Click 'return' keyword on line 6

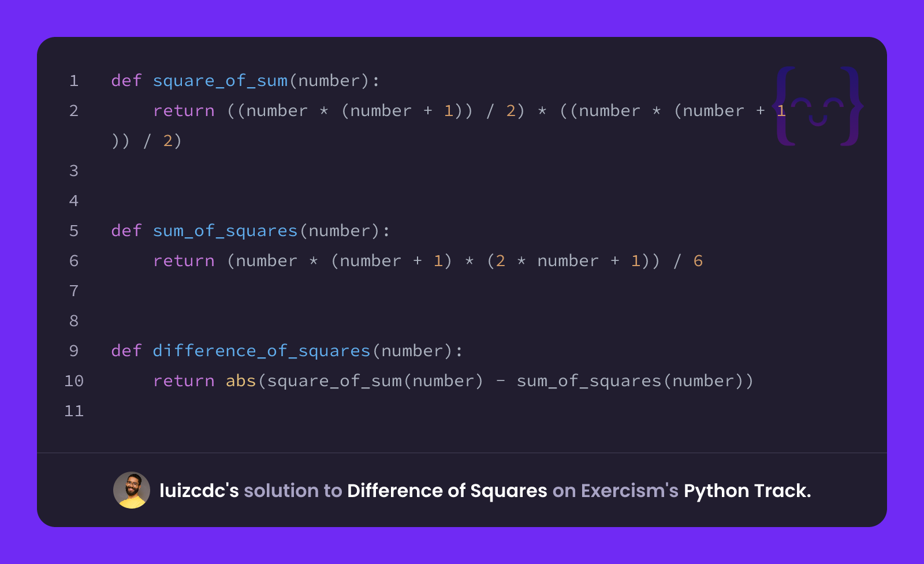click(184, 261)
